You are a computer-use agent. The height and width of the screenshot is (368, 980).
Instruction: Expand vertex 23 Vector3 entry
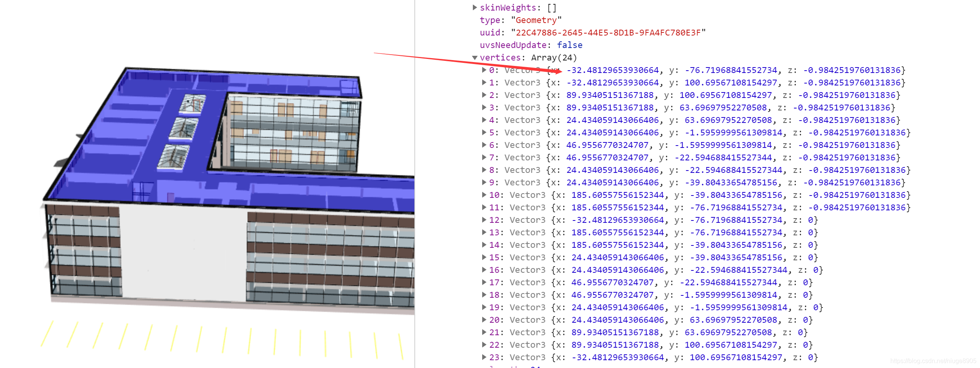pos(484,357)
